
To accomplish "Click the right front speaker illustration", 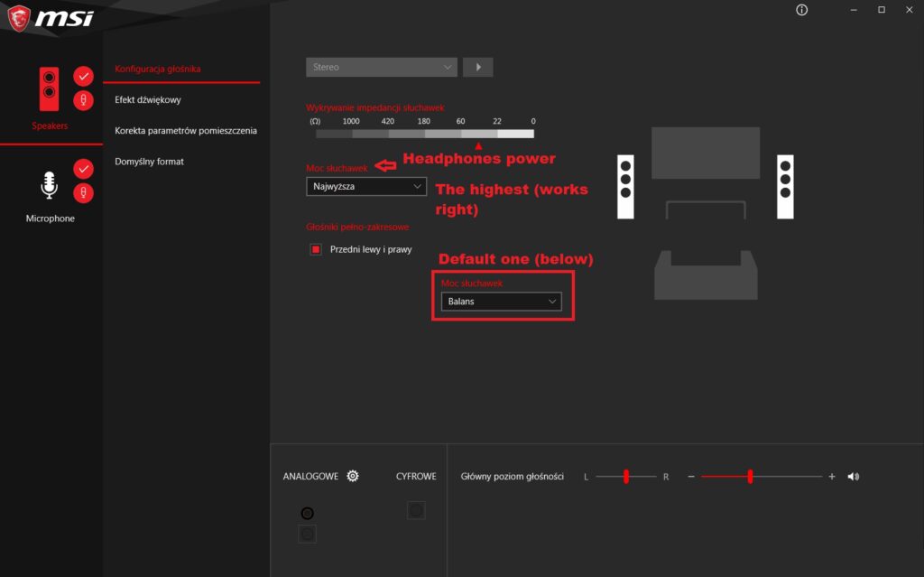I will [x=785, y=186].
